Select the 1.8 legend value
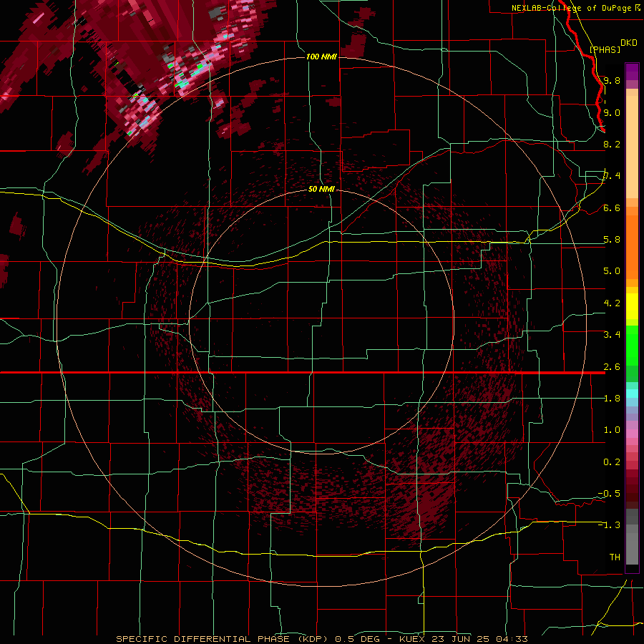Viewport: 644px width, 644px height. pyautogui.click(x=612, y=399)
